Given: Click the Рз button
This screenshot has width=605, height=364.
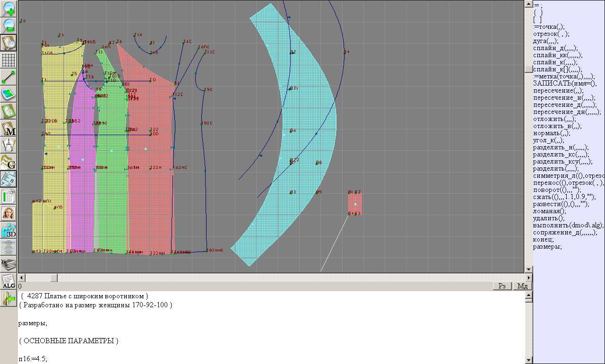Looking at the screenshot, I should click(x=502, y=286).
